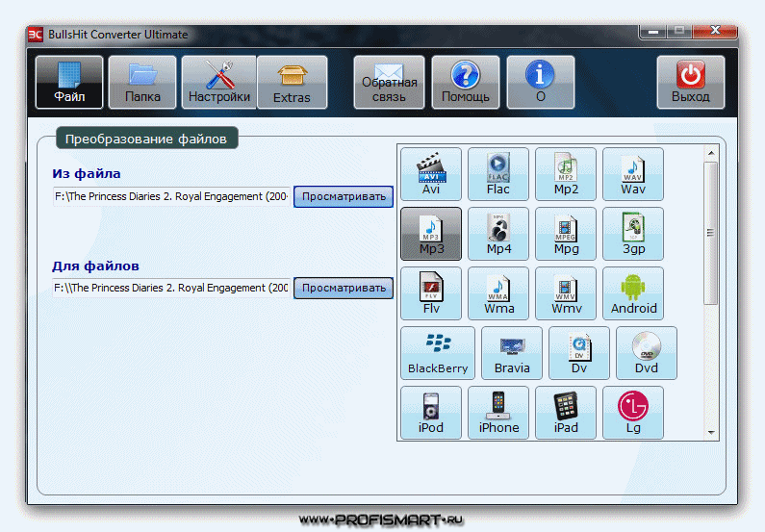Choose the Flac format tile
Image resolution: width=765 pixels, height=532 pixels.
(x=498, y=174)
